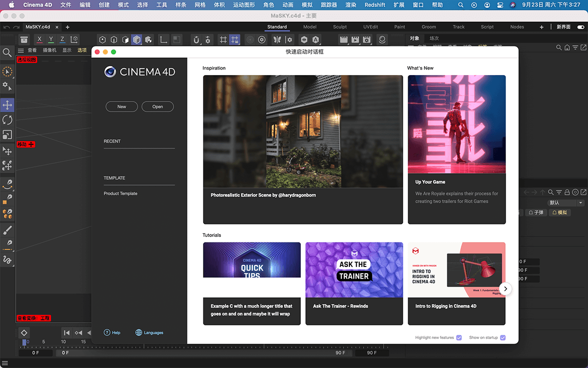Click the timeline start frame 0 F field
This screenshot has height=368, width=588.
[36, 352]
